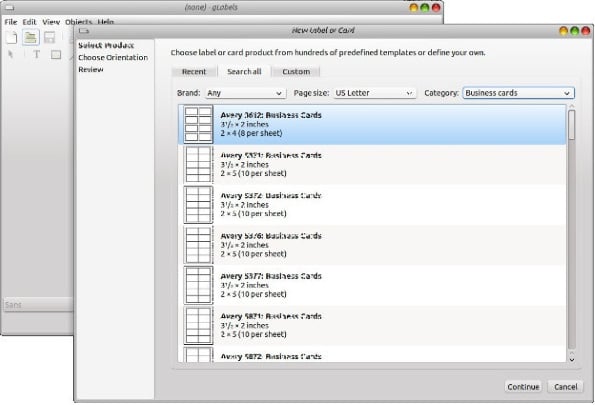Open the Help menu in gLabels

pos(105,22)
